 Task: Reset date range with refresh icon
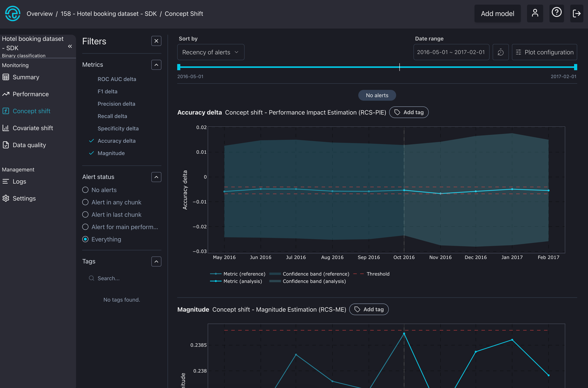click(500, 52)
